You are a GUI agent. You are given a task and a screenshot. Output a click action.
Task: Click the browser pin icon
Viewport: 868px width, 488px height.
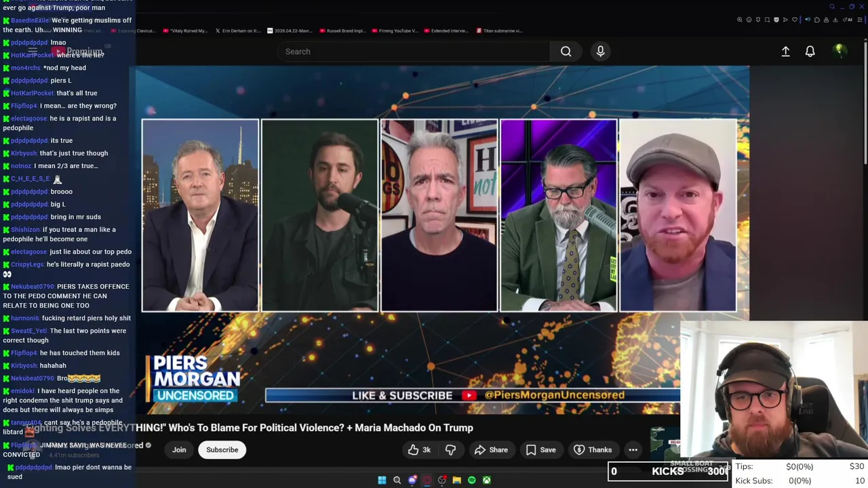(x=758, y=20)
